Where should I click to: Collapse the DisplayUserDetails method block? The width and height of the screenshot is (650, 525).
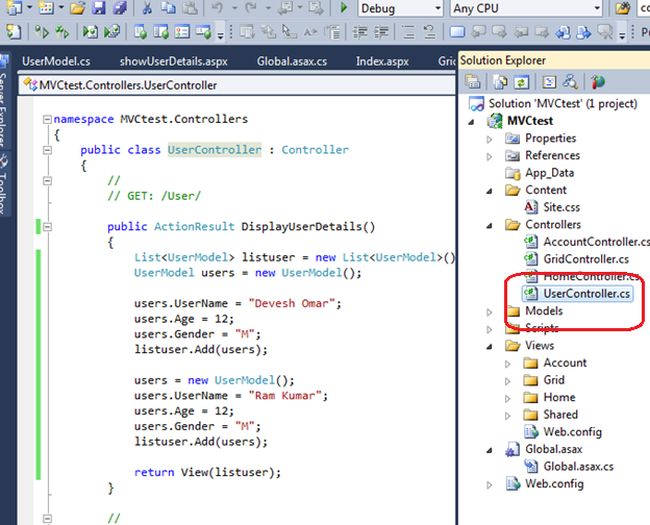[47, 227]
